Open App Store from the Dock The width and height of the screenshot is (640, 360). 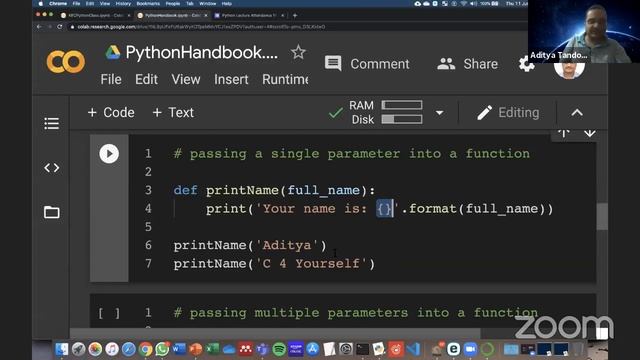pyautogui.click(x=313, y=349)
